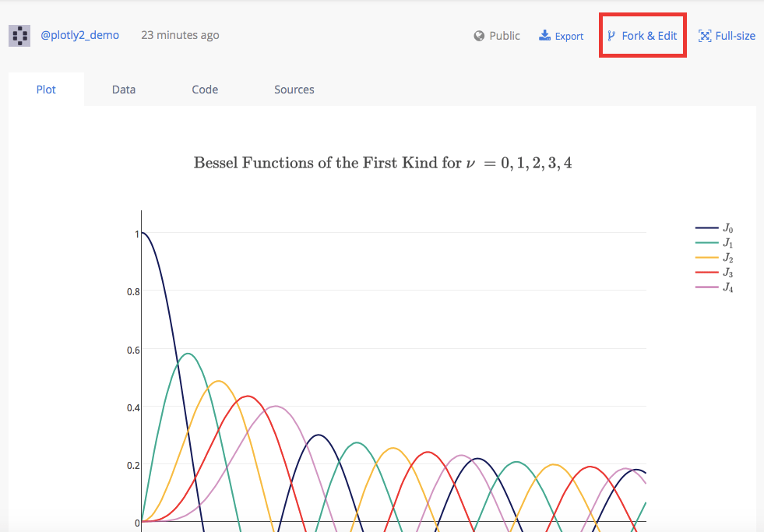Click the Public globe icon

(x=480, y=36)
